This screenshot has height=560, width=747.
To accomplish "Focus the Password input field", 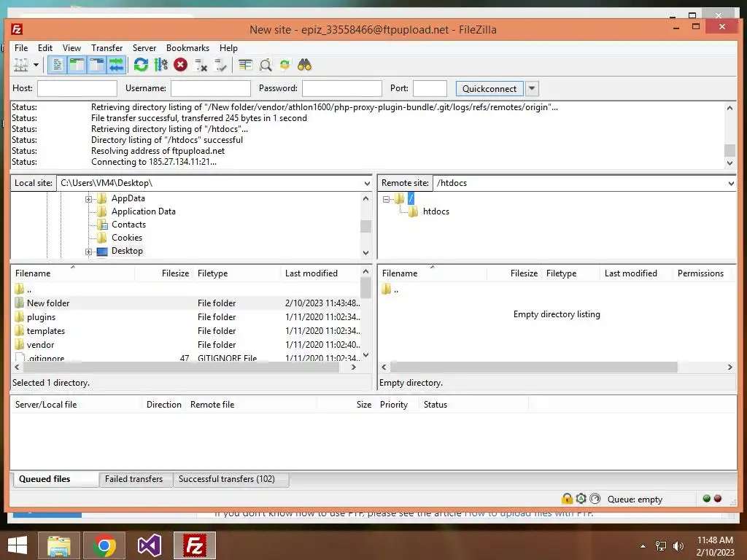I will click(x=342, y=88).
